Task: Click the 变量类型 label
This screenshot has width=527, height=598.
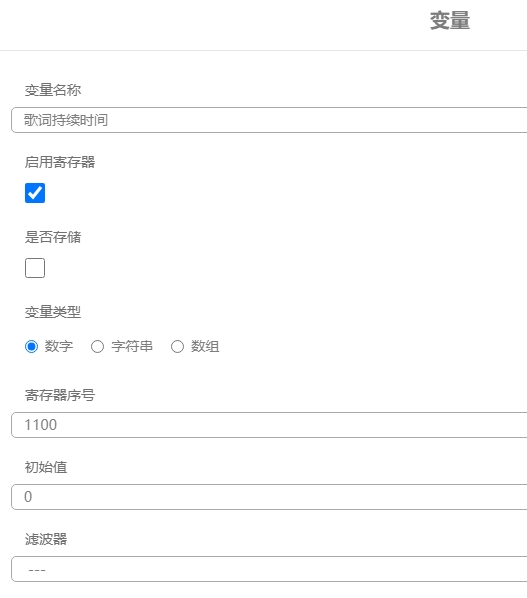Action: coord(53,312)
